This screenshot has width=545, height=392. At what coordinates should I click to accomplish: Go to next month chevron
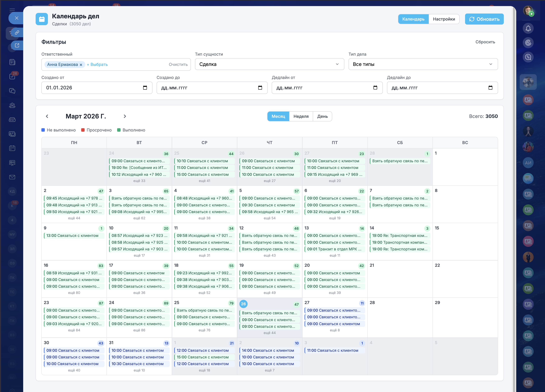(x=125, y=116)
